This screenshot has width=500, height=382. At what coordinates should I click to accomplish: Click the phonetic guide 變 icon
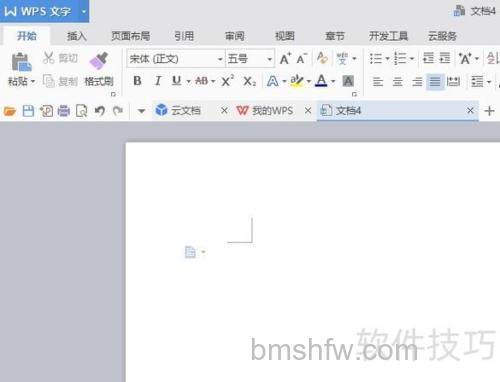[342, 59]
